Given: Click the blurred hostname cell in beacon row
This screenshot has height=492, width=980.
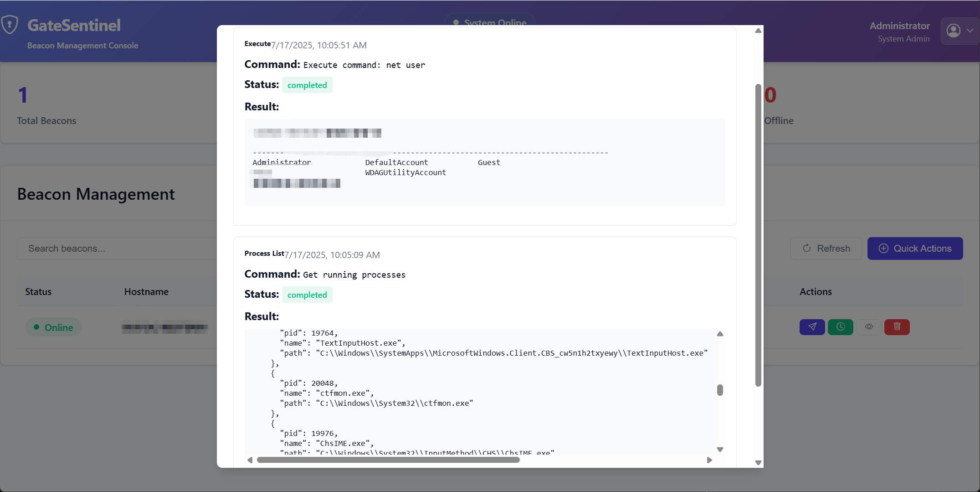Looking at the screenshot, I should click(165, 327).
